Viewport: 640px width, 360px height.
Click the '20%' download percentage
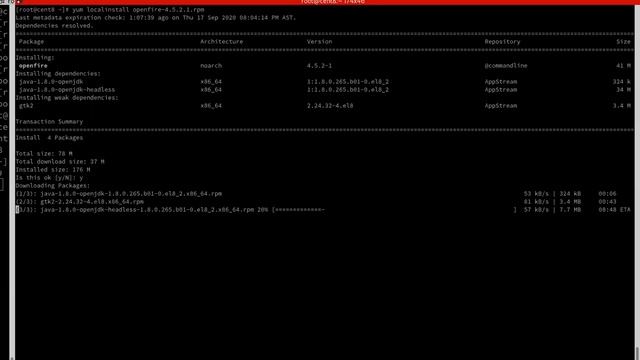(262, 210)
